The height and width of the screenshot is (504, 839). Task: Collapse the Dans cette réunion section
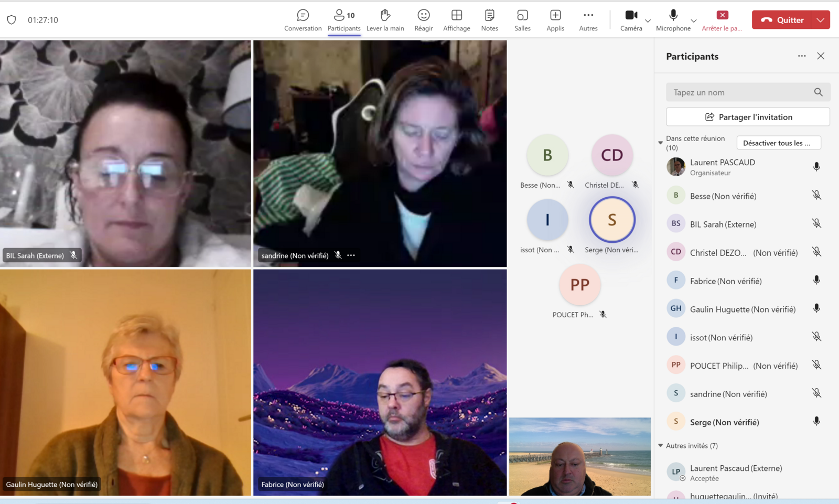point(661,143)
